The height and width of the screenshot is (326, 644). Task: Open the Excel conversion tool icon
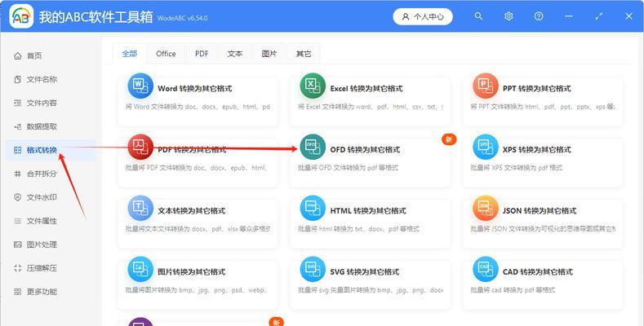[x=313, y=86]
